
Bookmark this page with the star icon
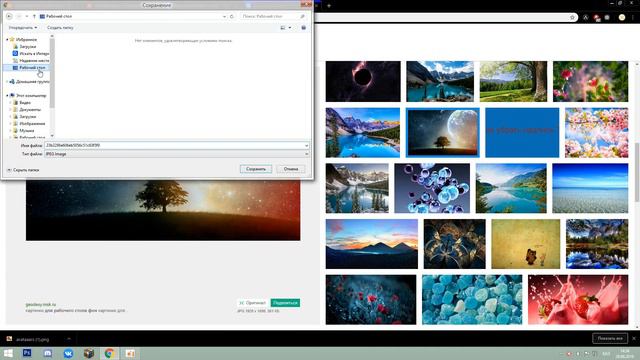coord(572,17)
